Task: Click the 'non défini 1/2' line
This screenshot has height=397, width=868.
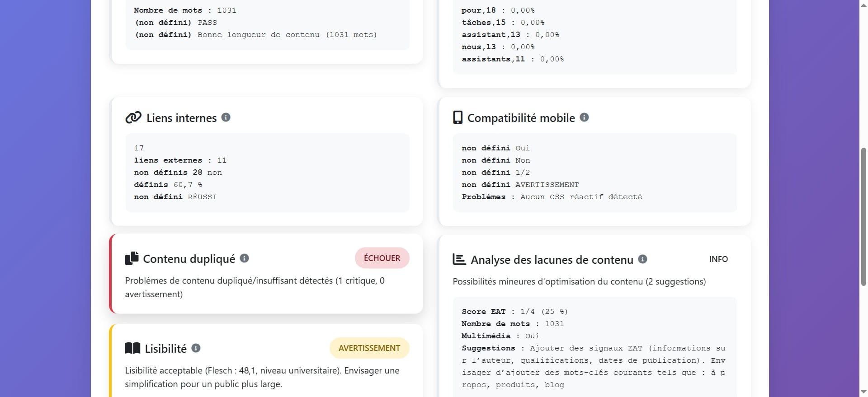Action: [x=496, y=172]
